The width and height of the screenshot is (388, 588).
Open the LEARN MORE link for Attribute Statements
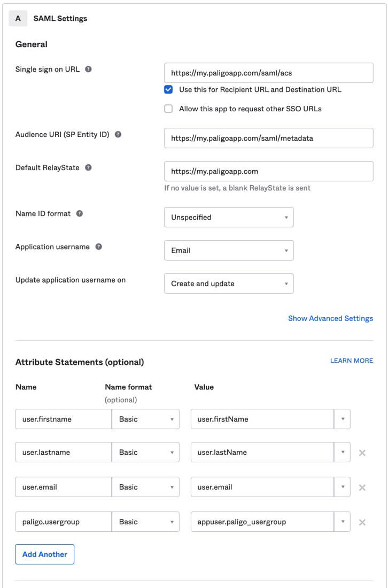[x=351, y=361]
